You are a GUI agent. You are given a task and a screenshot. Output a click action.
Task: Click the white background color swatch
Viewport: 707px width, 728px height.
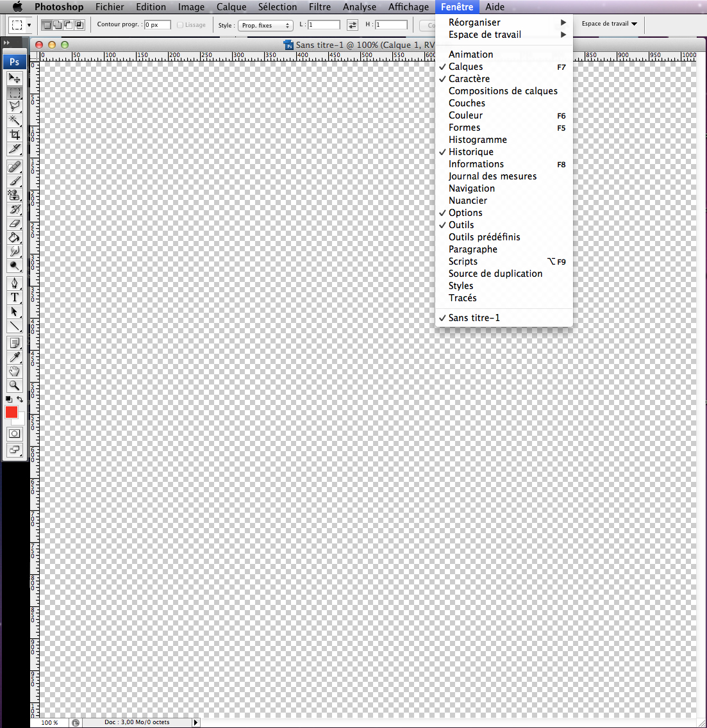click(x=21, y=420)
